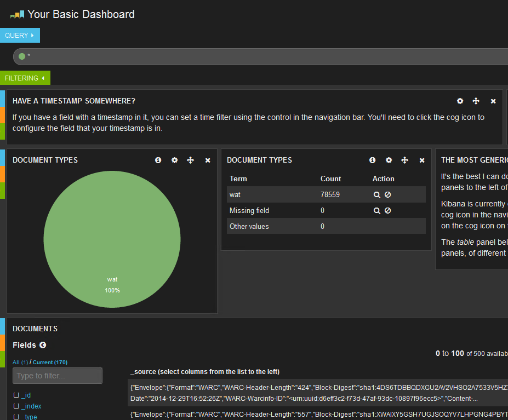Collapse the DOCUMENTS panel by clicking its title
This screenshot has width=508, height=420.
[x=34, y=329]
